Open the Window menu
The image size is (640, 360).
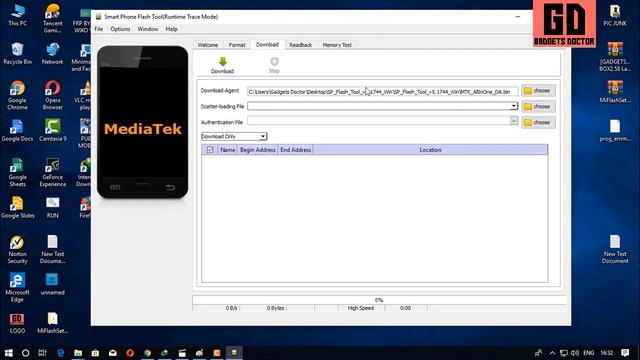coord(147,29)
